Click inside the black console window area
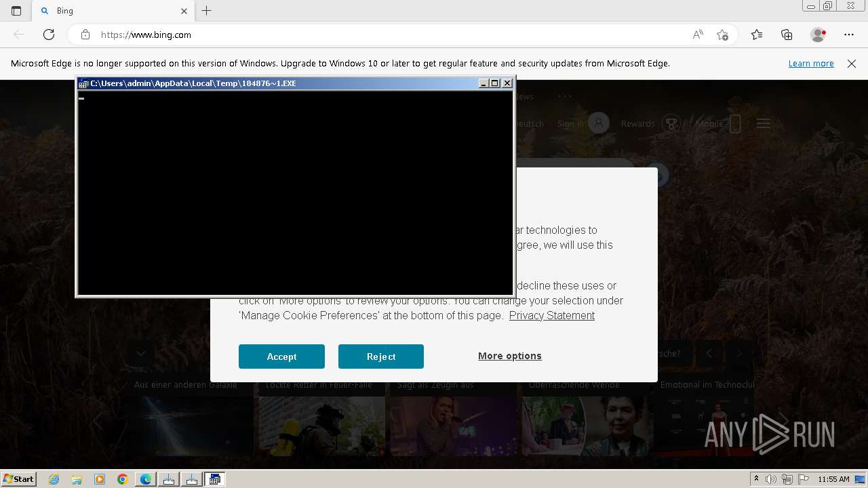Viewport: 868px width, 488px height. (295, 192)
